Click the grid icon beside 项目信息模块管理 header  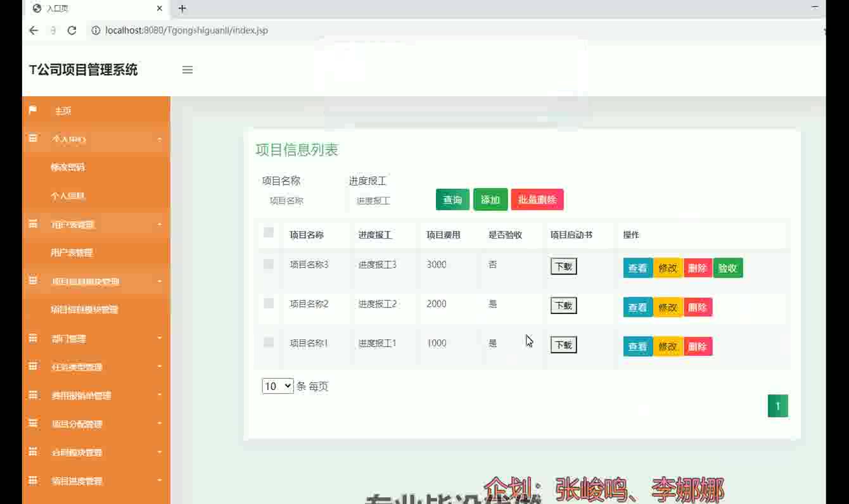click(x=33, y=280)
